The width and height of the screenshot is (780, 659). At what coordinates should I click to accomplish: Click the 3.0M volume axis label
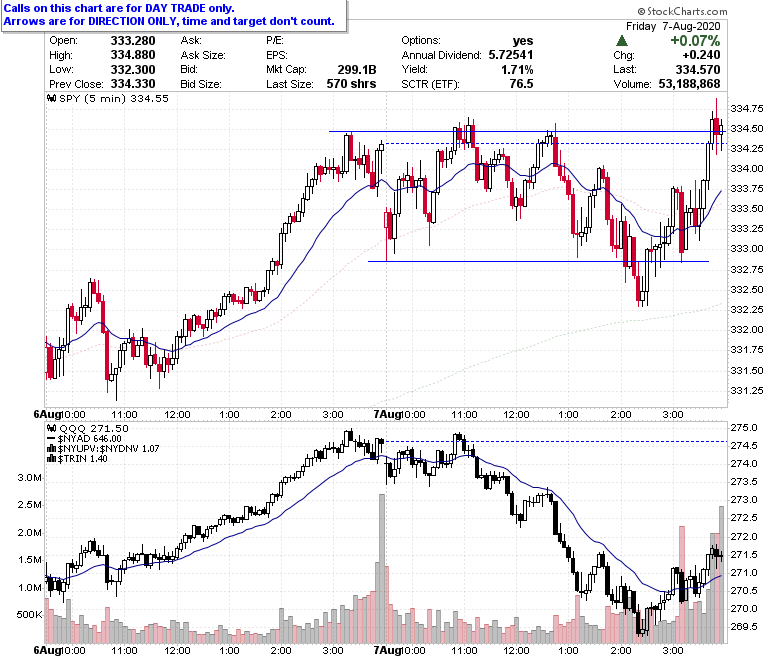[x=29, y=478]
